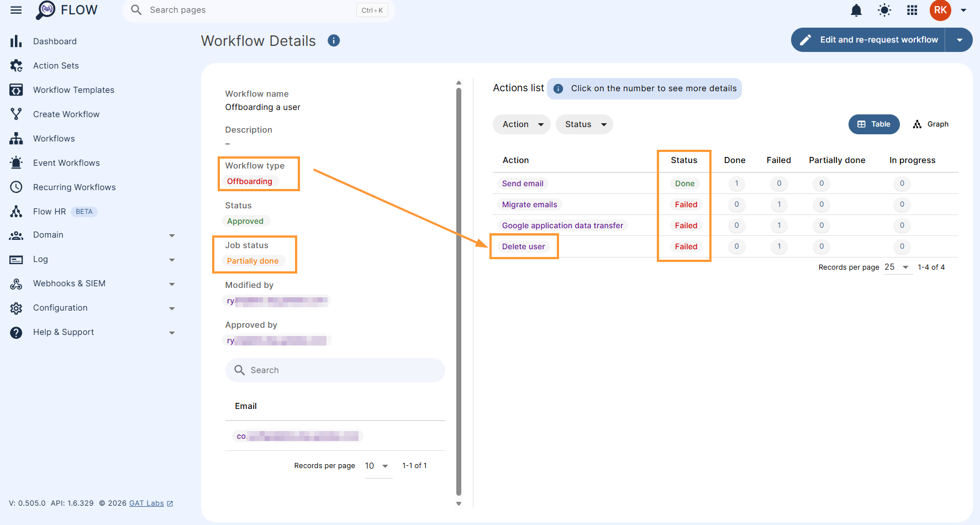The width and height of the screenshot is (980, 525).
Task: Click the Create Workflow fork icon
Action: click(16, 114)
